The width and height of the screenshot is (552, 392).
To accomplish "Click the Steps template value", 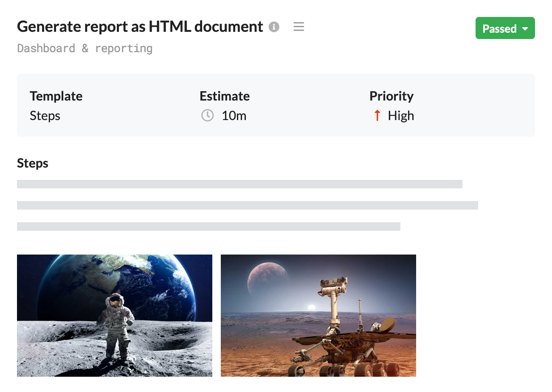I will pyautogui.click(x=45, y=116).
